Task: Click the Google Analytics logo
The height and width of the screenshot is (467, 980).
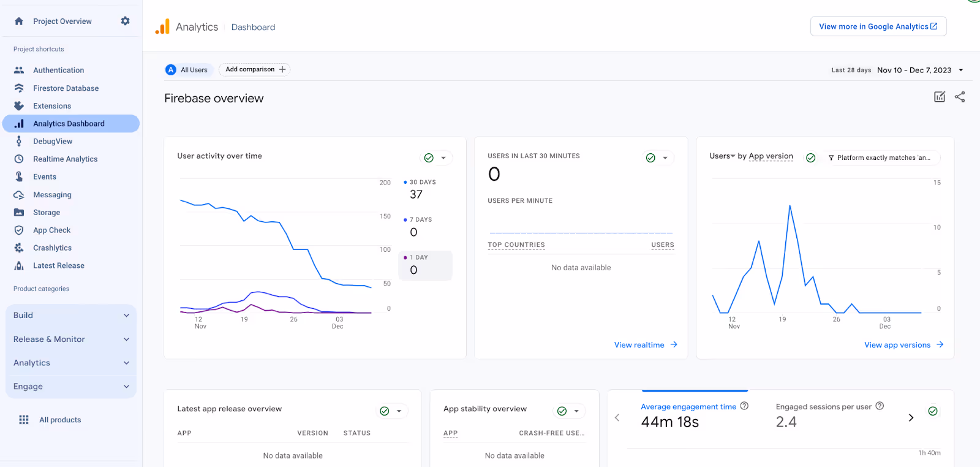Action: pyautogui.click(x=162, y=26)
